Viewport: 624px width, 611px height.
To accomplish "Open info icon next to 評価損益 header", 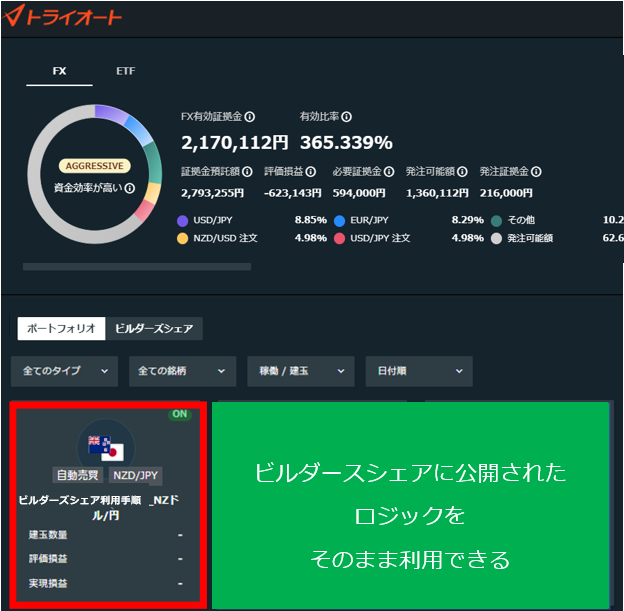I will pos(310,172).
